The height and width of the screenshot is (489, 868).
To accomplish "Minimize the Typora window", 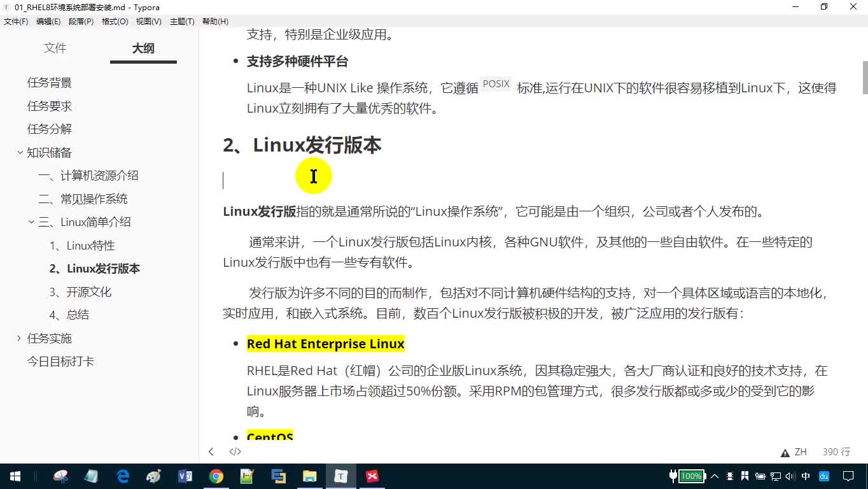I will [x=795, y=7].
